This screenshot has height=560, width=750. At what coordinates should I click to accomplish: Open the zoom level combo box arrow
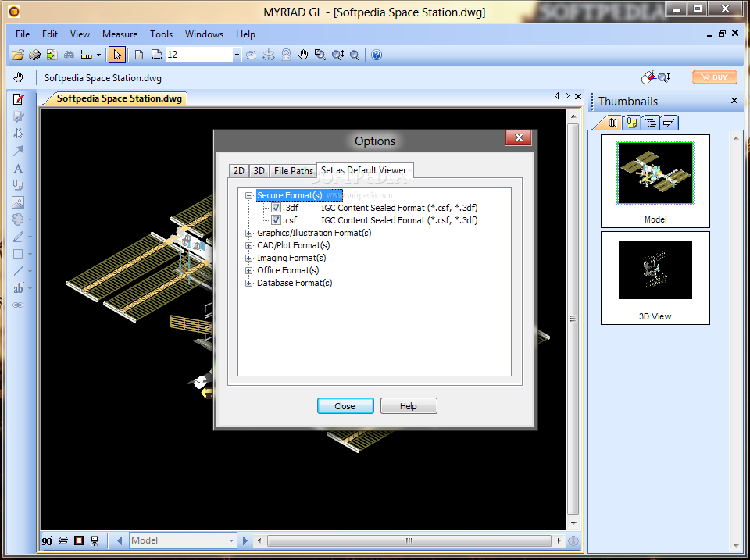pos(237,55)
